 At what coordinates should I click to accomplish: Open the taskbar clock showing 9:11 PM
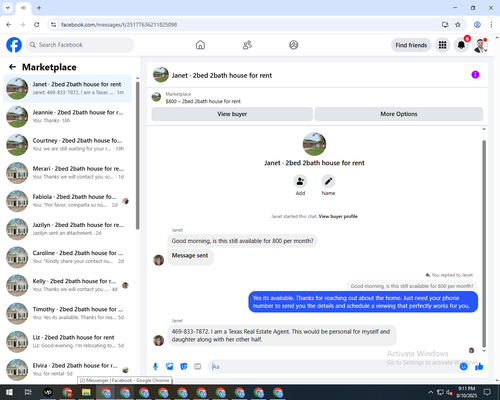coord(466,392)
